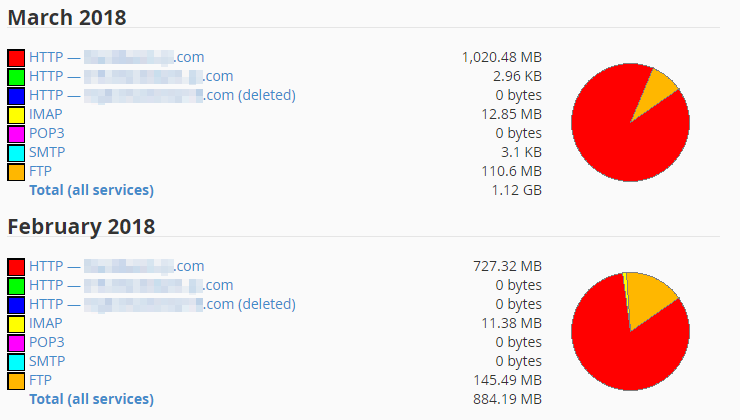Click the March 2018 bandwidth pie chart
This screenshot has height=420, width=740.
[631, 123]
